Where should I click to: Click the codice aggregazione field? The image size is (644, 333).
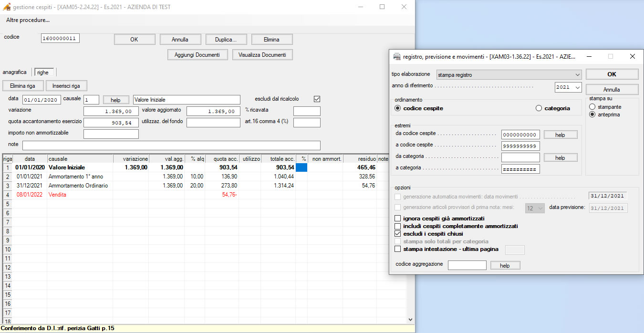click(467, 265)
